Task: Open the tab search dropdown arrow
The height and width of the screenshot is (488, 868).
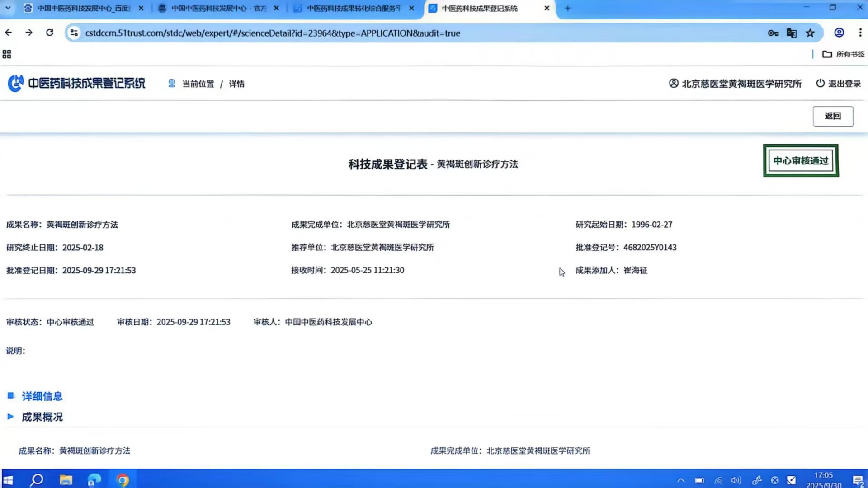Action: pos(8,8)
